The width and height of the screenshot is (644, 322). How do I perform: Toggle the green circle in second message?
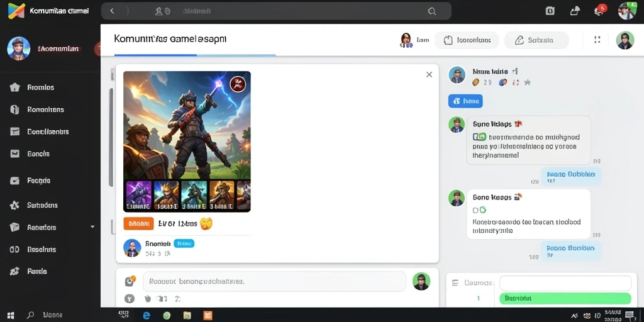(x=483, y=210)
